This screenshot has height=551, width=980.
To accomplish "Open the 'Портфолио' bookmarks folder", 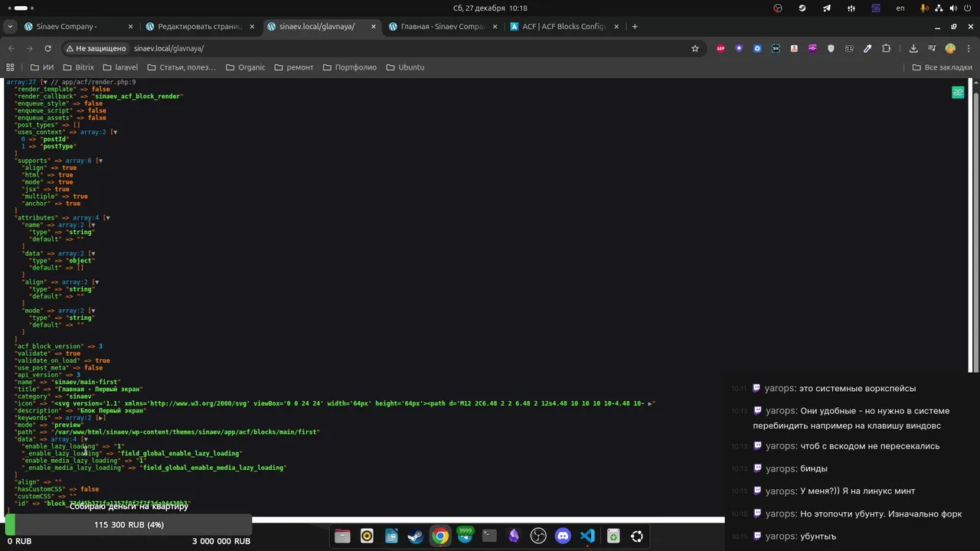I will [x=349, y=67].
